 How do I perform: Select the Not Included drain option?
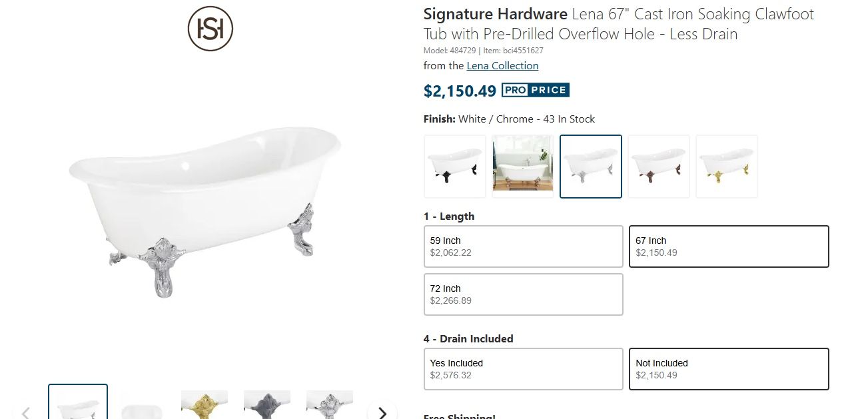729,369
